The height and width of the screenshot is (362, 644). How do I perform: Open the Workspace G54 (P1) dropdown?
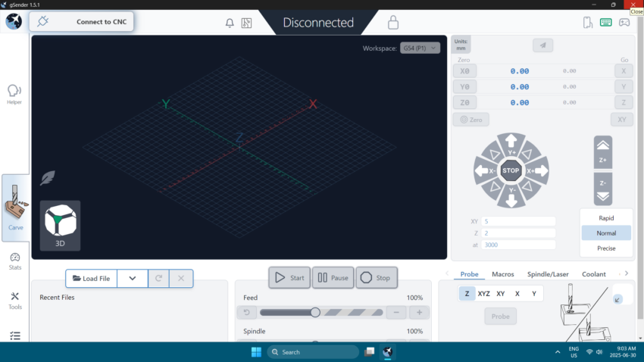[x=420, y=48]
